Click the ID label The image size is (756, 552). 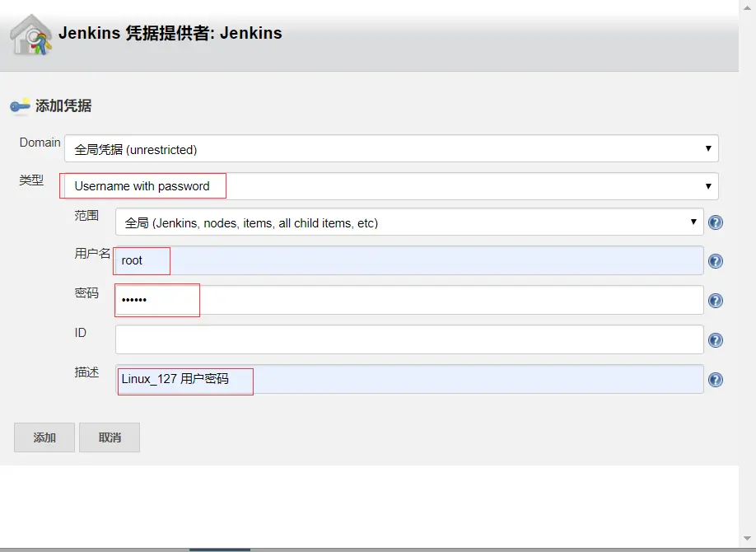pyautogui.click(x=80, y=333)
